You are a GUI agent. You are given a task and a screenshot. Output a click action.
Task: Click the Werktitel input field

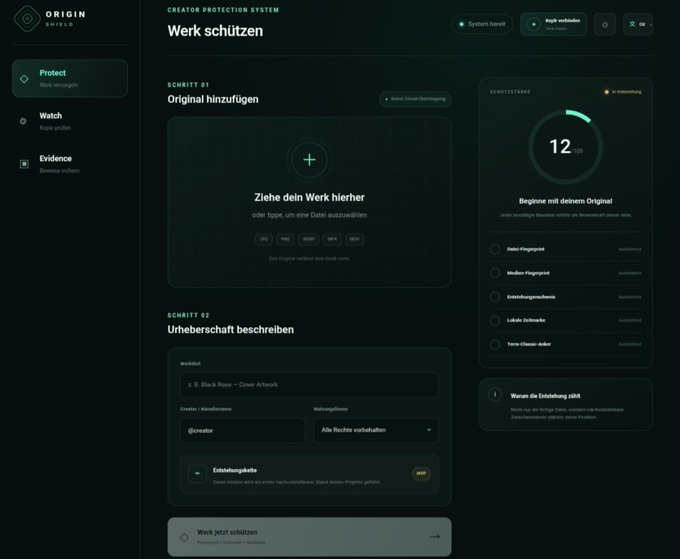(309, 385)
